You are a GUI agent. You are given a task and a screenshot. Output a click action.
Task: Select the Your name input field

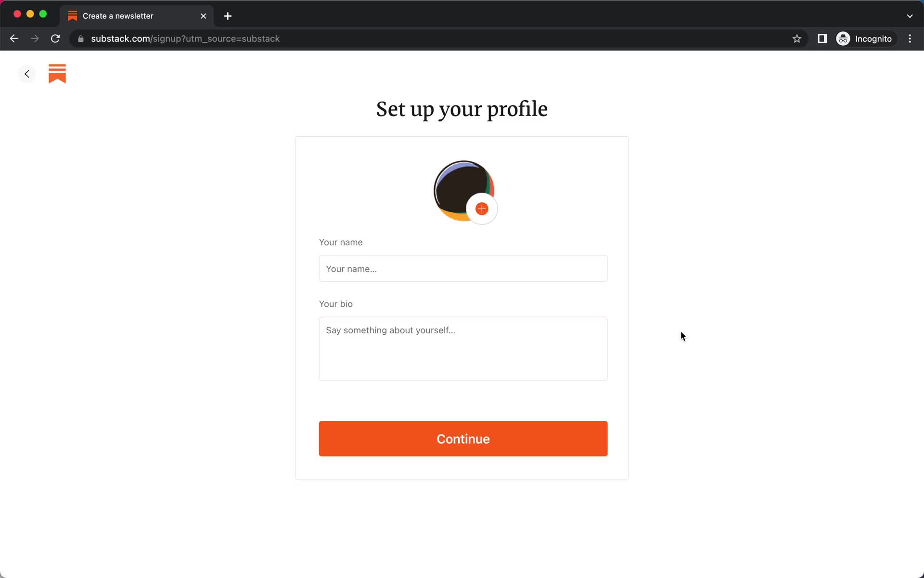(463, 268)
